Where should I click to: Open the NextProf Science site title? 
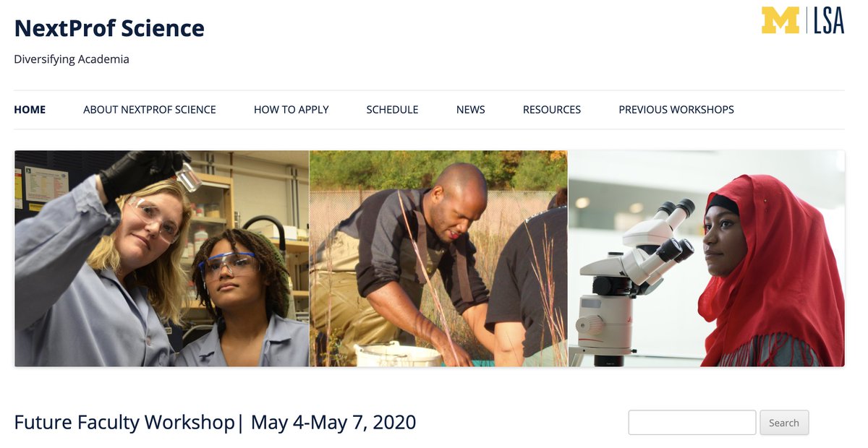(109, 28)
